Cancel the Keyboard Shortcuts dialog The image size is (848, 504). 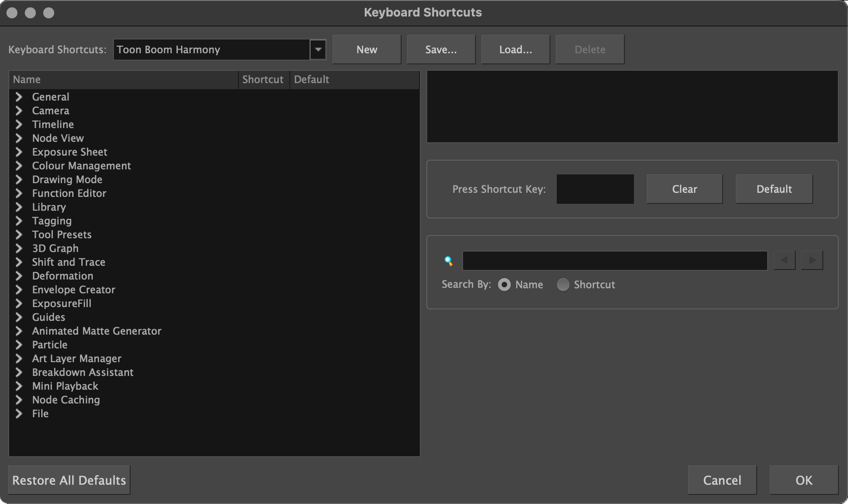(722, 480)
